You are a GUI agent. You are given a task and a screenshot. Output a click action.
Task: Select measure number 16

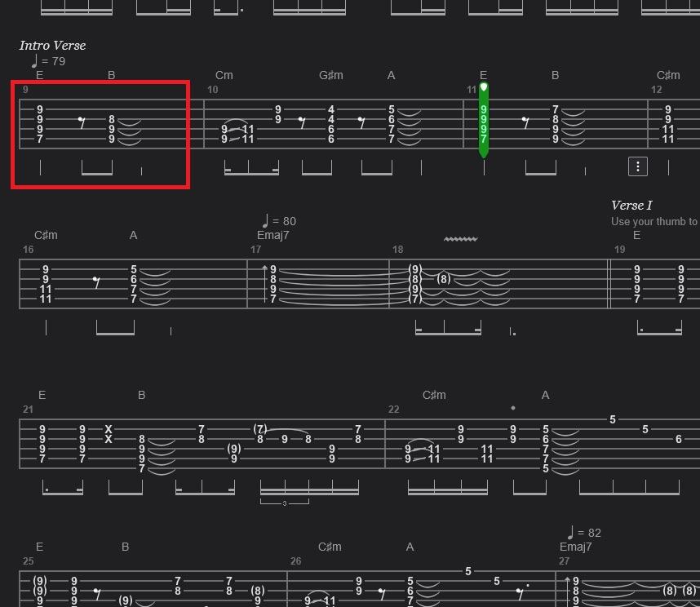(28, 250)
